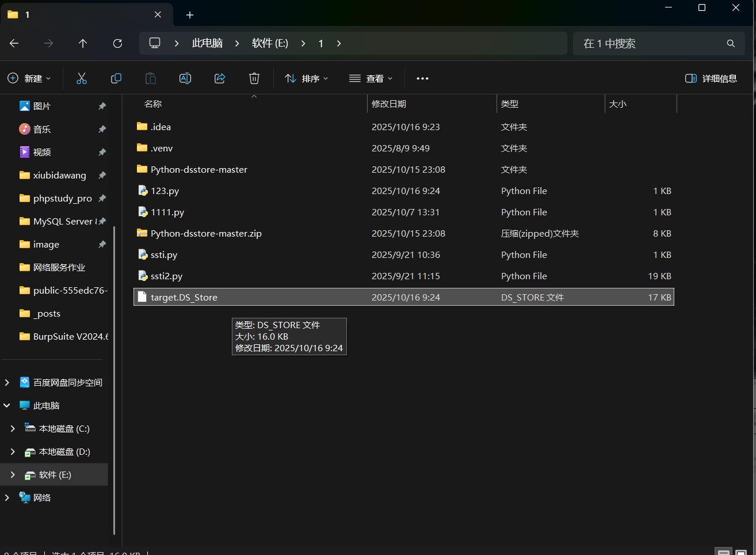Click the Delete trash can icon
This screenshot has height=555, width=756.
pyautogui.click(x=254, y=78)
